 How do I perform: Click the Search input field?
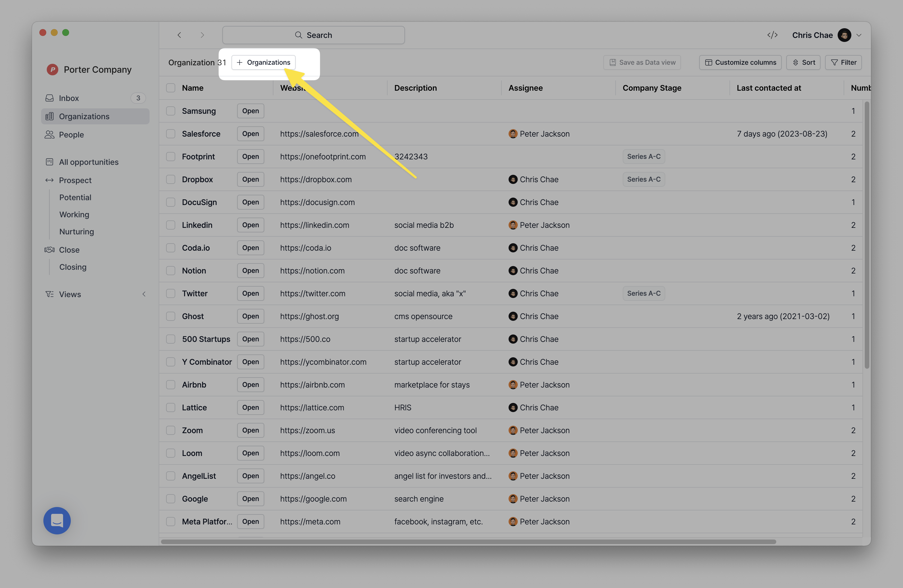click(x=313, y=35)
